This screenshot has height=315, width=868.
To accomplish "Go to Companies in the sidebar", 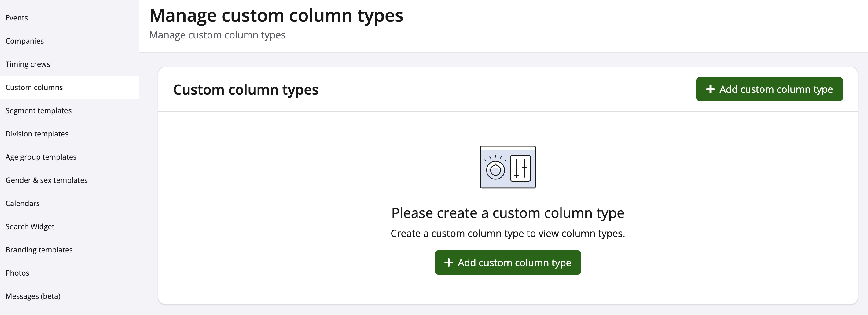I will 24,41.
